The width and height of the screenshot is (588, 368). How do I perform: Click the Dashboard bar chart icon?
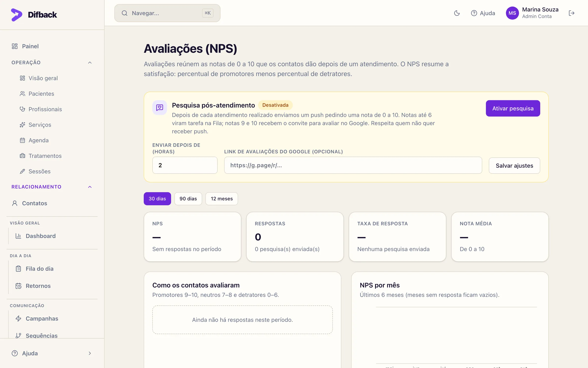pos(18,236)
